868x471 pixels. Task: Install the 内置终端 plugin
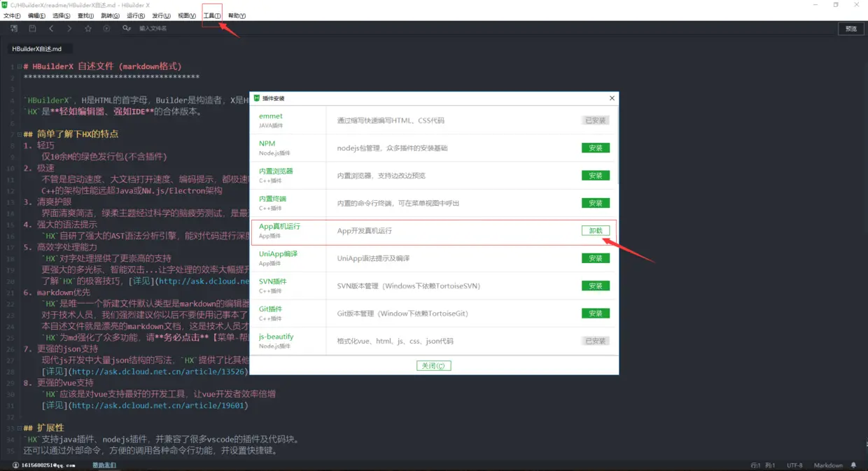(595, 203)
